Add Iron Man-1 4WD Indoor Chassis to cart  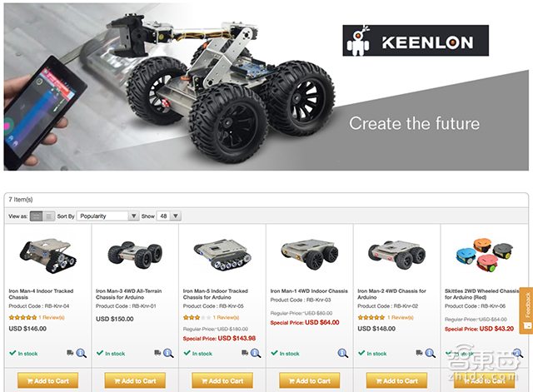tap(310, 381)
